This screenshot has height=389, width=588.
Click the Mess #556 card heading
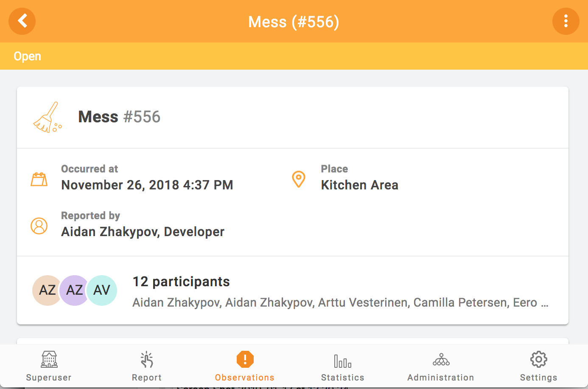(119, 117)
